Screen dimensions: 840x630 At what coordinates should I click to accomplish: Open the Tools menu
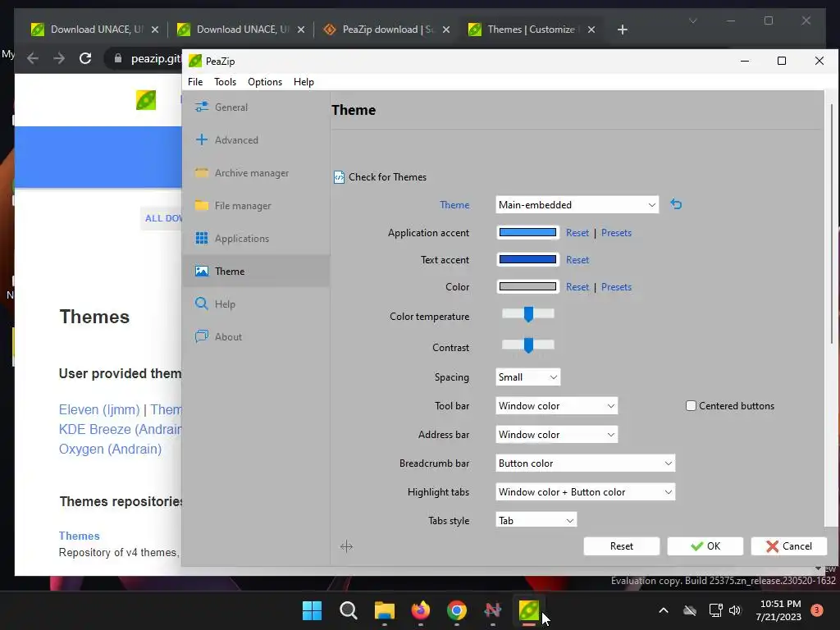[225, 82]
